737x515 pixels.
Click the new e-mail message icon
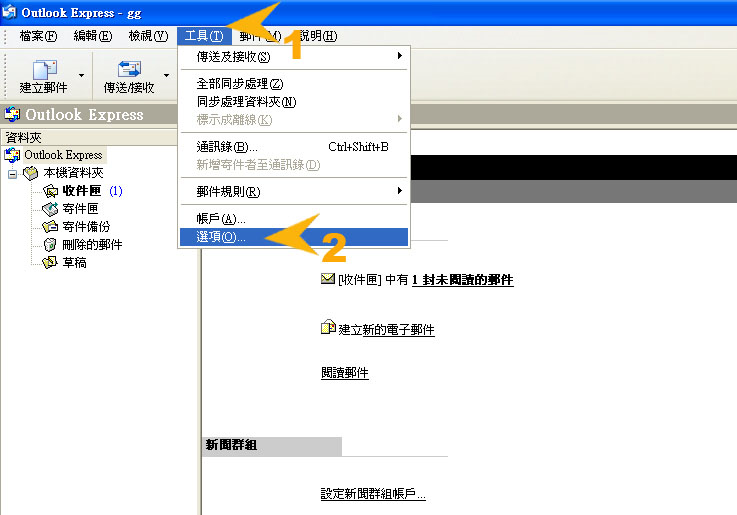[328, 327]
